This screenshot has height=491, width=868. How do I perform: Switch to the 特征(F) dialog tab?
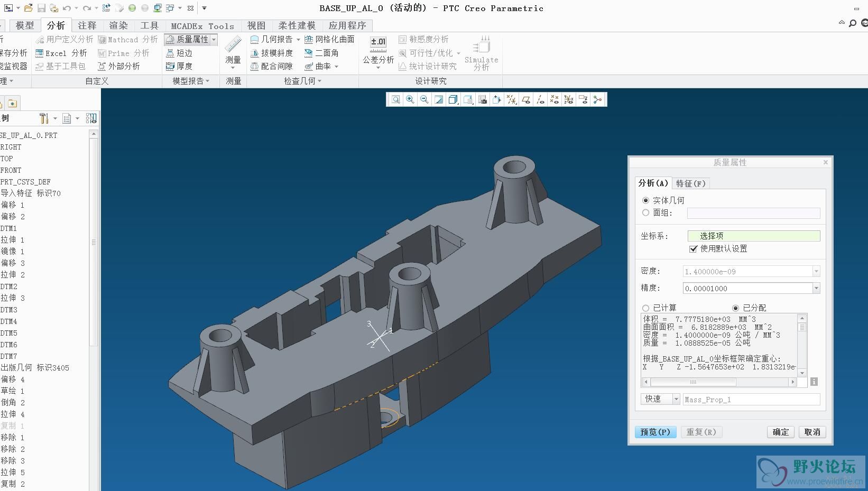690,183
